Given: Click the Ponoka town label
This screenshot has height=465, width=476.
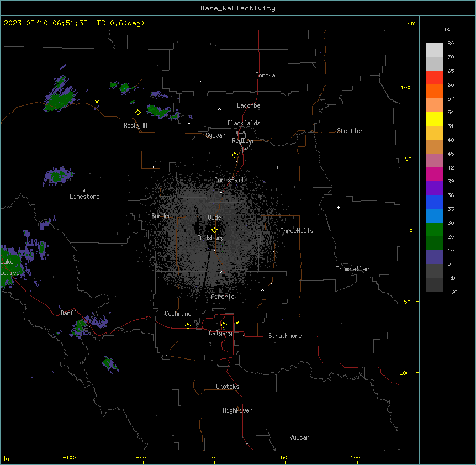Looking at the screenshot, I should click(265, 75).
